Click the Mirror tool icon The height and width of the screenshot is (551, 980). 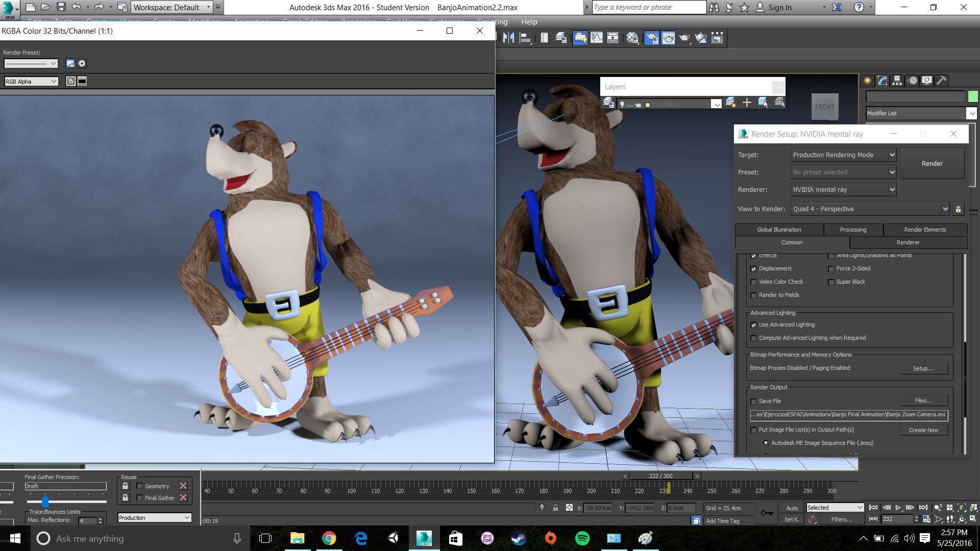[508, 38]
